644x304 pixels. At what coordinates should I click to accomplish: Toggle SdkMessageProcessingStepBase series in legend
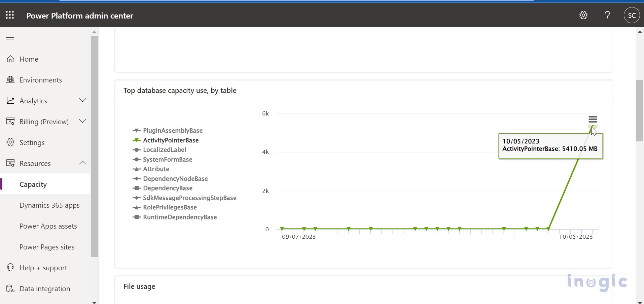[x=184, y=198]
